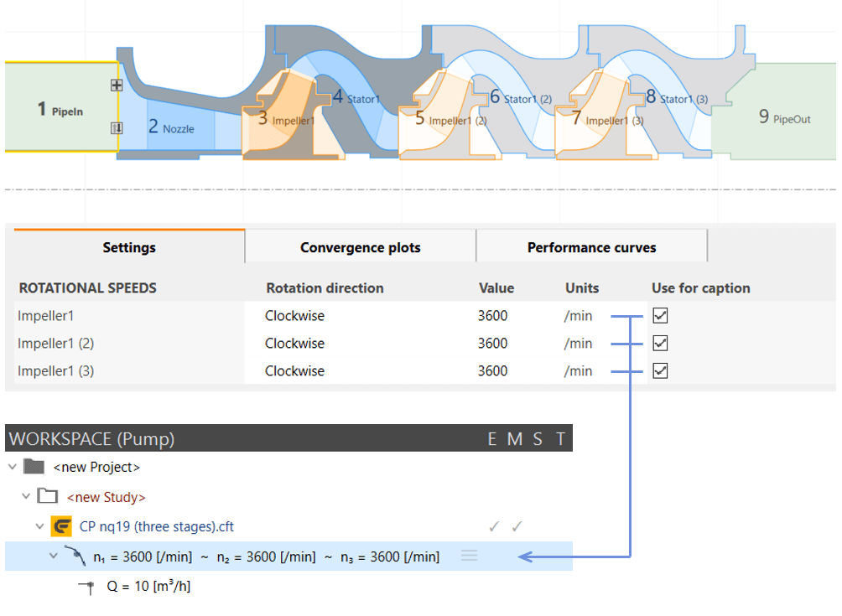This screenshot has width=842, height=616.
Task: Click the M column header in Workspace
Action: click(515, 439)
